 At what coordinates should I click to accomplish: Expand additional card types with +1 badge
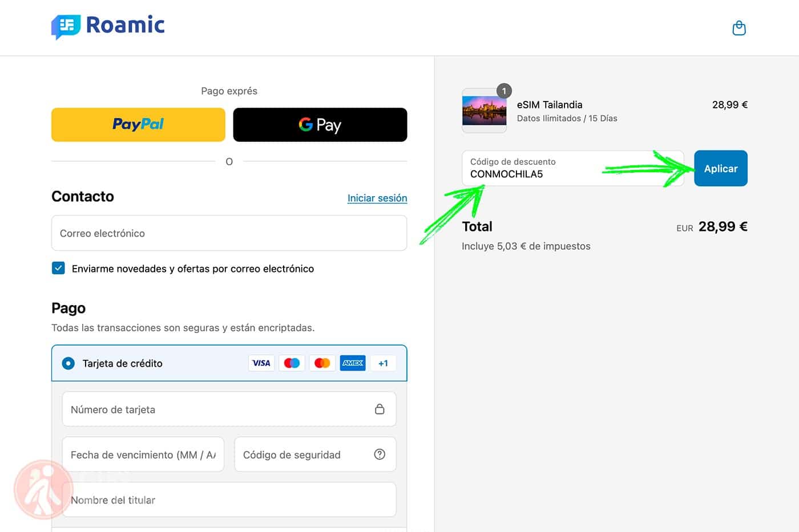click(383, 363)
